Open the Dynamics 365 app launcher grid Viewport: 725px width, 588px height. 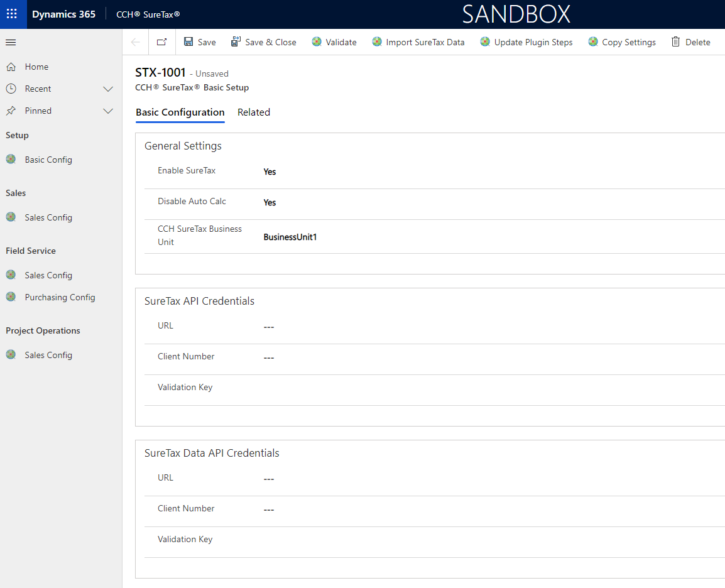coord(11,14)
